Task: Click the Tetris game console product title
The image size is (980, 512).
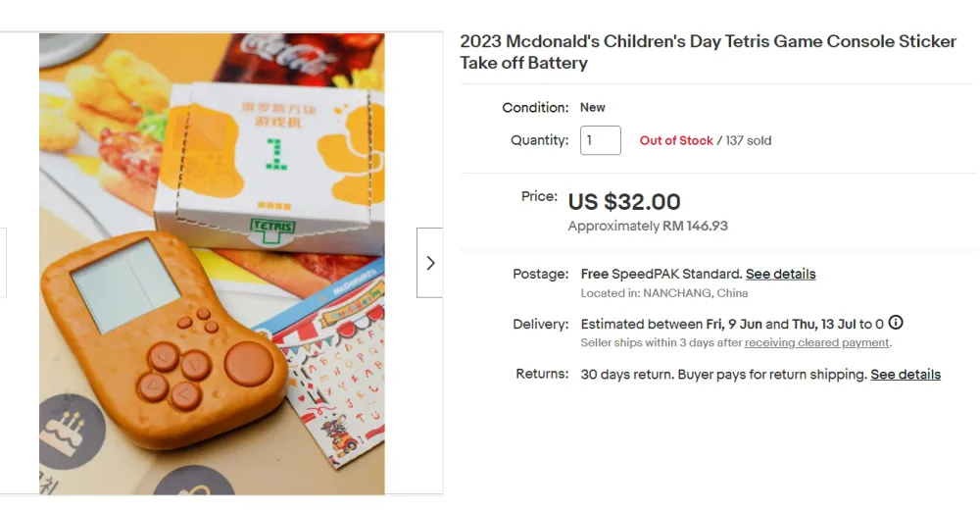Action: pos(708,52)
